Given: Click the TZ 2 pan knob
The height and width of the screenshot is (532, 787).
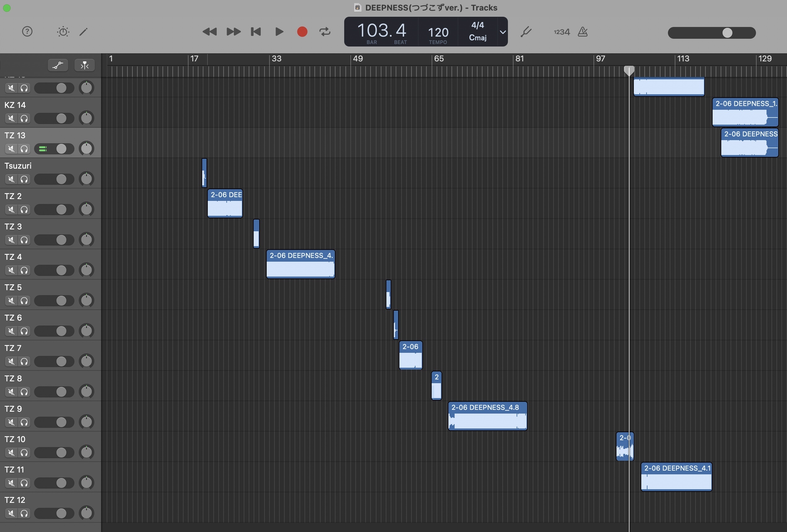Looking at the screenshot, I should coord(87,209).
